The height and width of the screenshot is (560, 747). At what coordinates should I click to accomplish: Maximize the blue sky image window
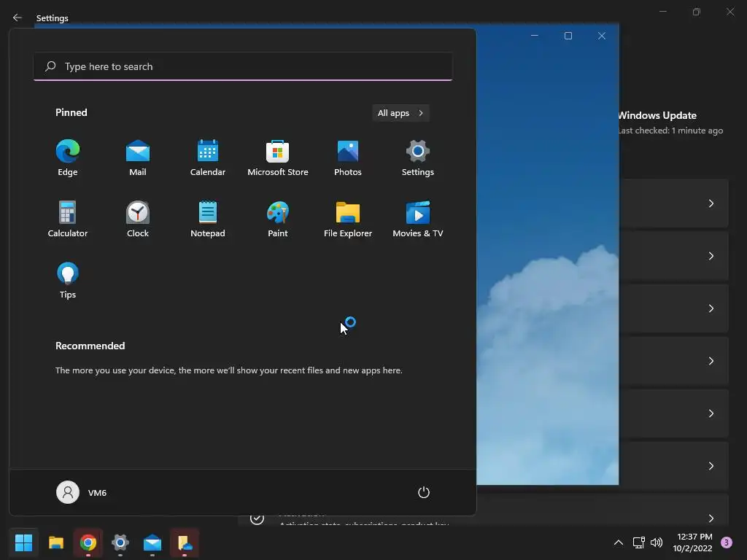click(568, 36)
